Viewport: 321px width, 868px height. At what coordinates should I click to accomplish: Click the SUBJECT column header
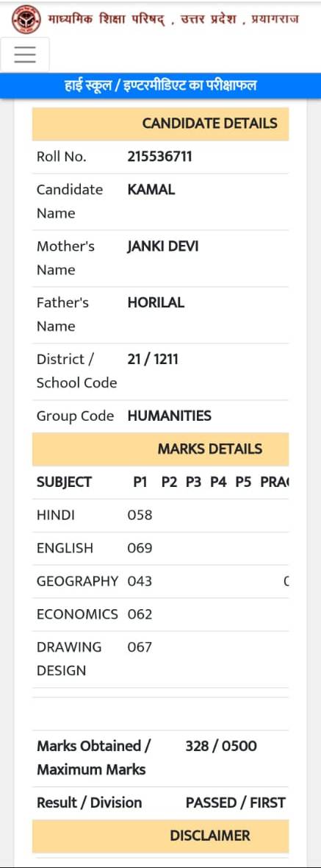[x=64, y=482]
